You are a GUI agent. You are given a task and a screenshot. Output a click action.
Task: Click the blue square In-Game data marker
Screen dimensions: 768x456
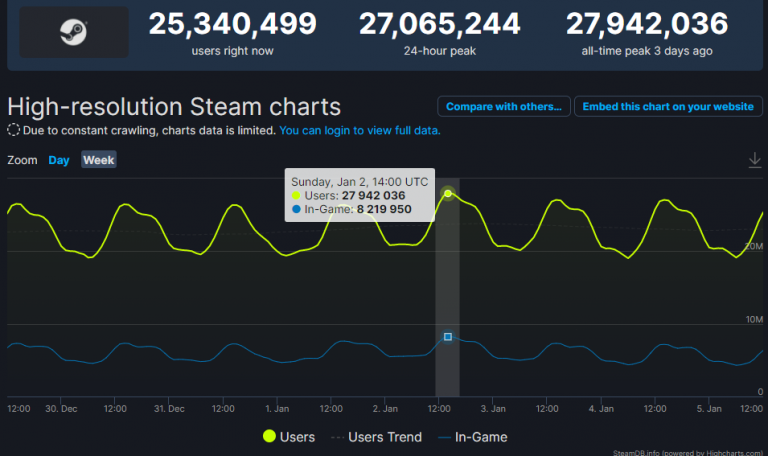pyautogui.click(x=448, y=337)
